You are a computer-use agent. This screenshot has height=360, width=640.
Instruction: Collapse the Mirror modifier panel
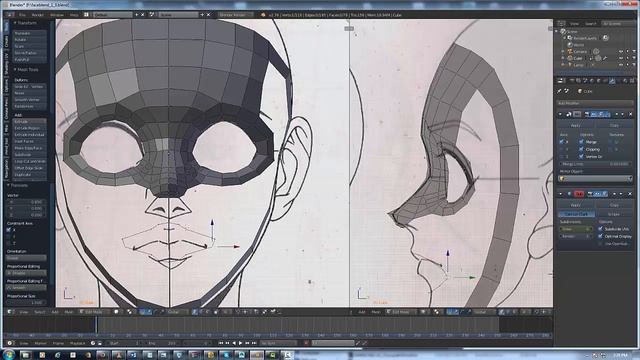pyautogui.click(x=560, y=114)
